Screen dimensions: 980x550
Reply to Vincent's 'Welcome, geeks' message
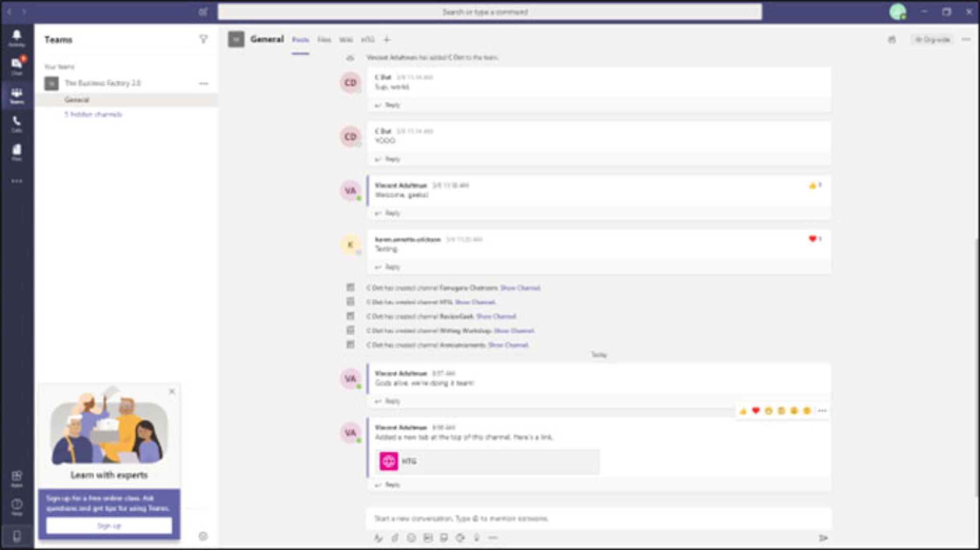388,213
